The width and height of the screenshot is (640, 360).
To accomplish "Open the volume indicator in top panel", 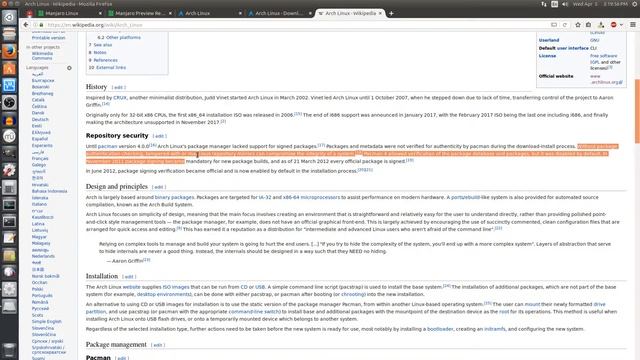I will (x=565, y=4).
